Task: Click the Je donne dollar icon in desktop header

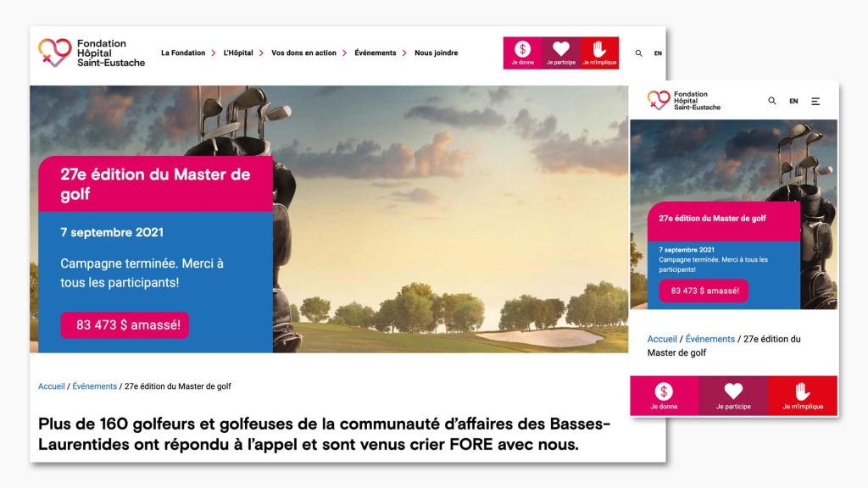Action: 522,49
